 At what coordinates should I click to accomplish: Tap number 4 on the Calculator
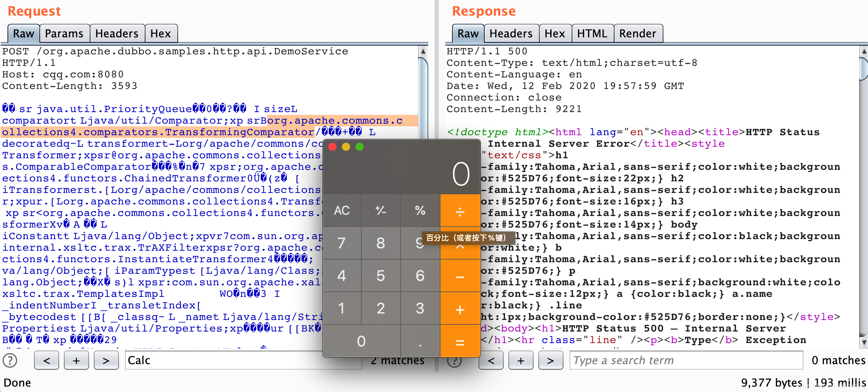coord(342,275)
